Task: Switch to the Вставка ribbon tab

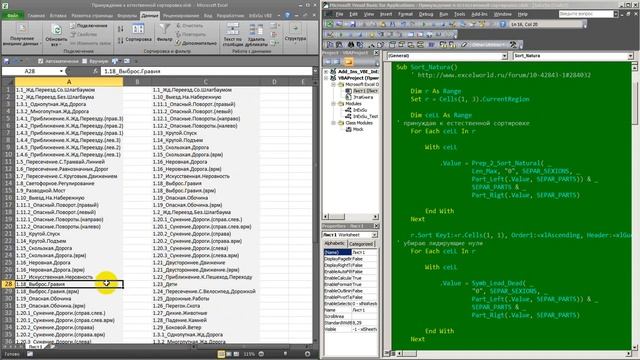Action: click(x=58, y=16)
